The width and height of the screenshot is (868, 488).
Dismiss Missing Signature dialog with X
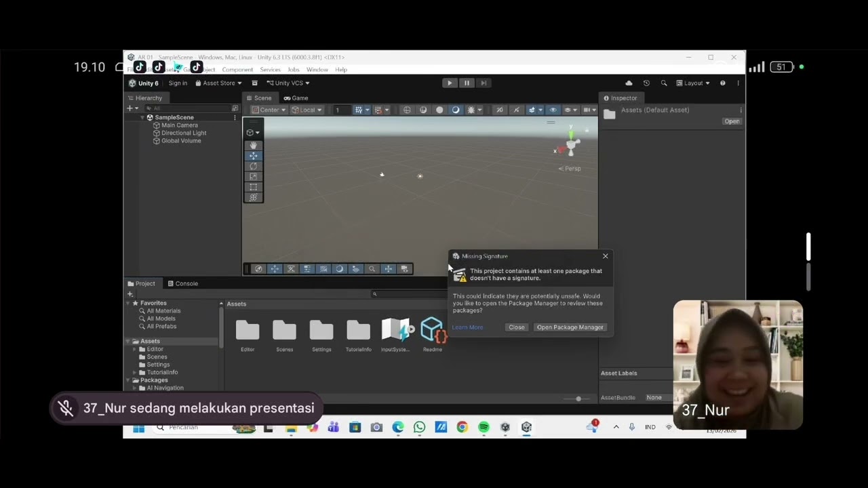click(606, 256)
